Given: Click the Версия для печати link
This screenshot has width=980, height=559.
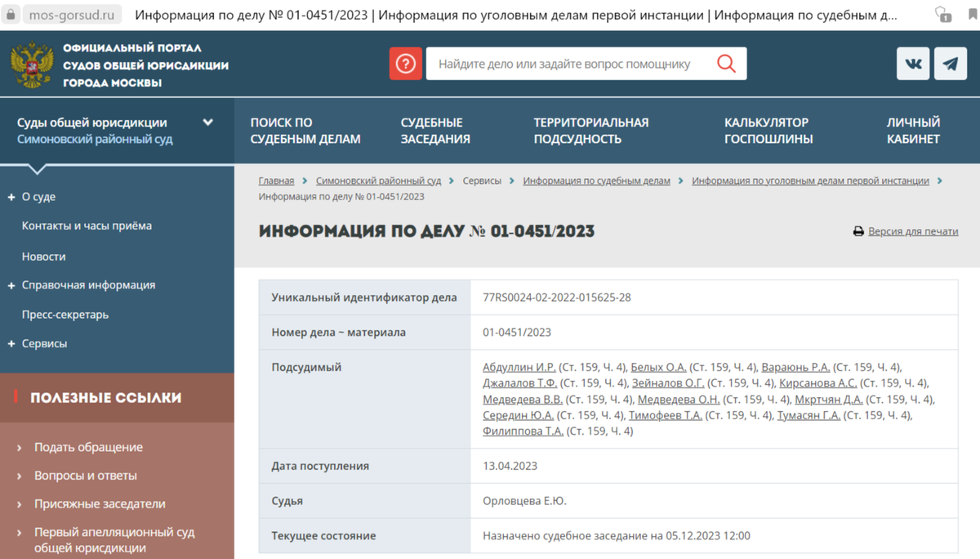Looking at the screenshot, I should 913,231.
